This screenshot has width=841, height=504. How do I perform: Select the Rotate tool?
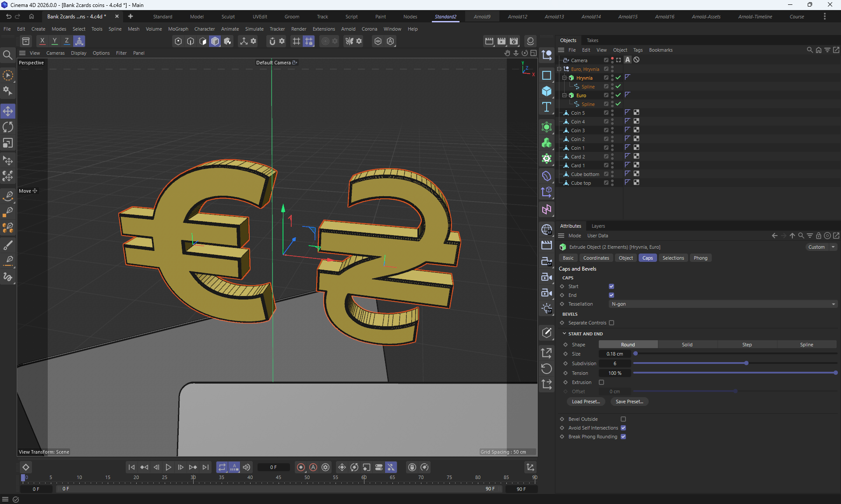(x=8, y=127)
